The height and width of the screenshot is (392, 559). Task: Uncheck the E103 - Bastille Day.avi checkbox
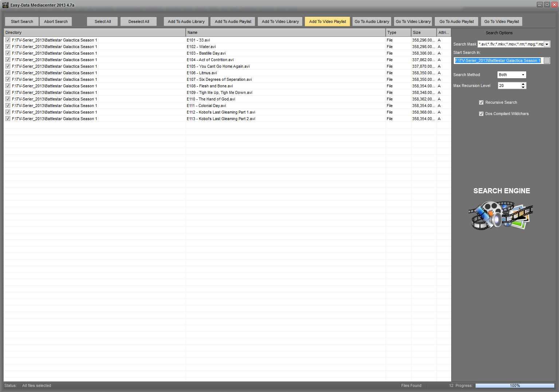(8, 53)
